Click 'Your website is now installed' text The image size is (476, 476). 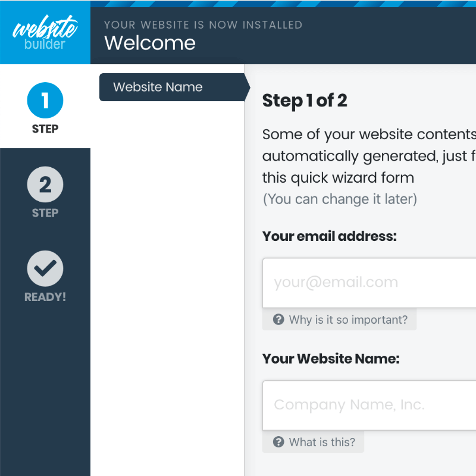[x=203, y=25]
